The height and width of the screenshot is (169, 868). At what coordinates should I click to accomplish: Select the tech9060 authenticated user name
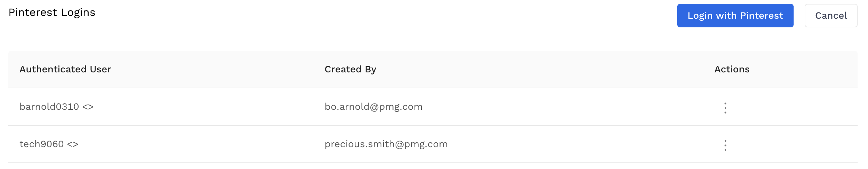point(42,144)
